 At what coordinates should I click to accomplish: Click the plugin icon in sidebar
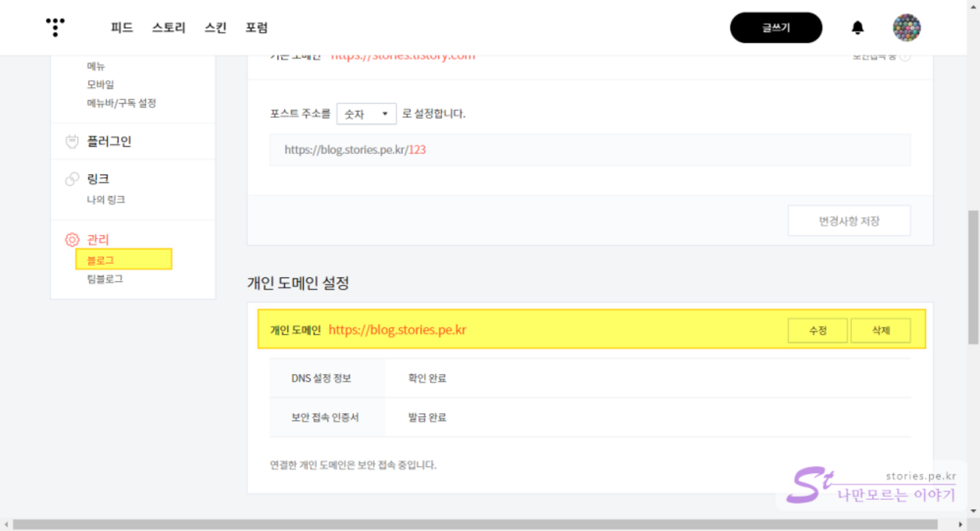pos(72,141)
